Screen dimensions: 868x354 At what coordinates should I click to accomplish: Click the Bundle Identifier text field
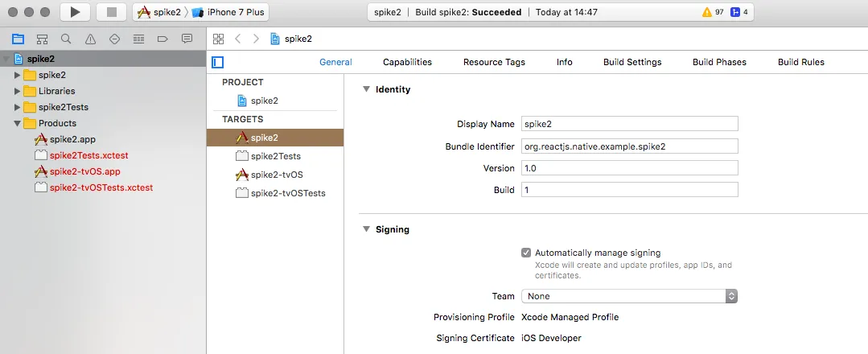(629, 146)
